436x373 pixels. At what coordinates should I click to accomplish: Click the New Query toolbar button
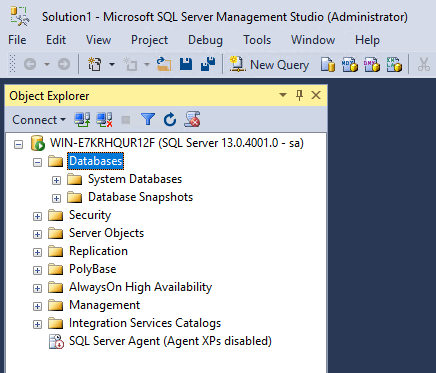click(x=269, y=64)
